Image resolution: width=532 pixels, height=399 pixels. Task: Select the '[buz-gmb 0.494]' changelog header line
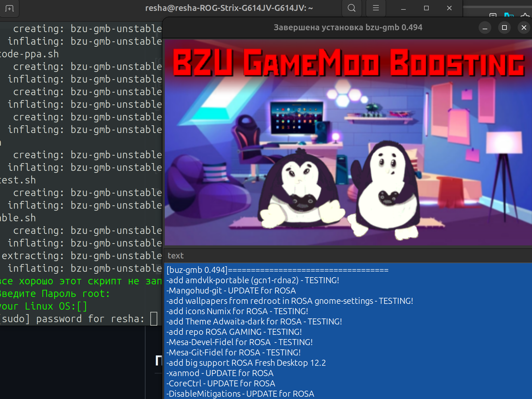tap(348, 270)
